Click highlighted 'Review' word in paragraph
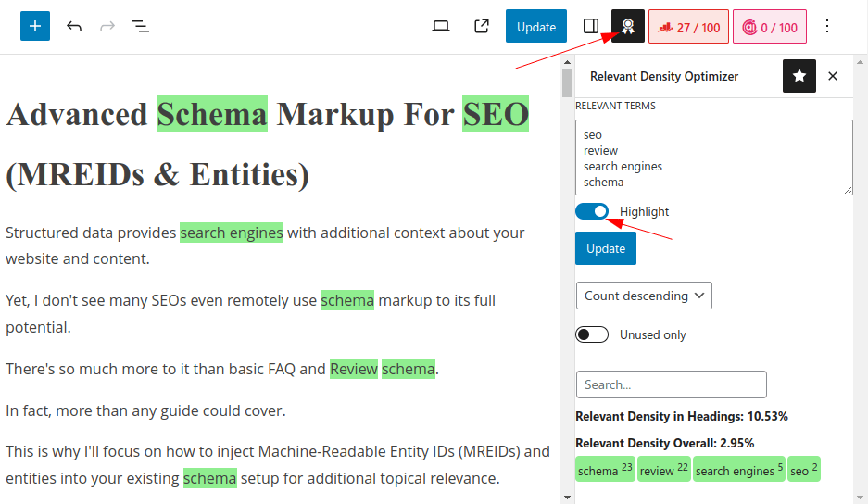868x504 pixels. [x=354, y=369]
